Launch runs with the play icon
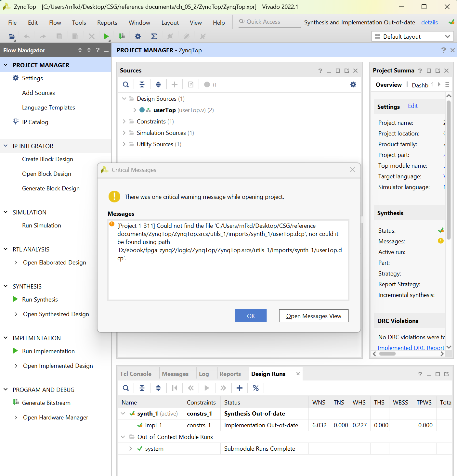This screenshot has width=457, height=476. click(x=207, y=388)
